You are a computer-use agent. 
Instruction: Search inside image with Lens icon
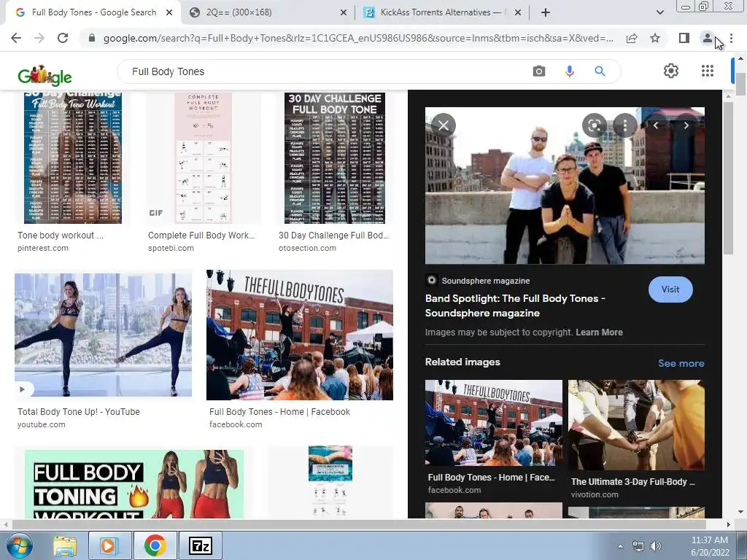(594, 125)
